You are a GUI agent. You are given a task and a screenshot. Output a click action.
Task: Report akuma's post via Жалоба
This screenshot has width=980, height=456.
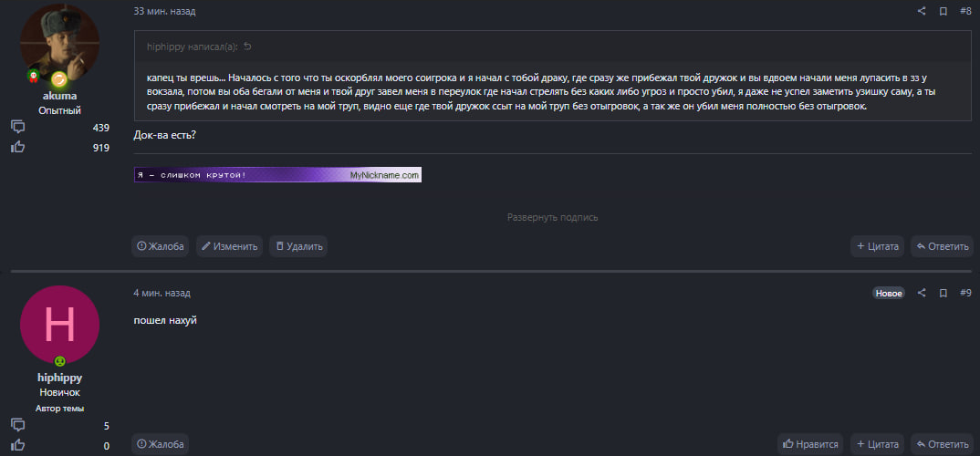[x=161, y=246]
